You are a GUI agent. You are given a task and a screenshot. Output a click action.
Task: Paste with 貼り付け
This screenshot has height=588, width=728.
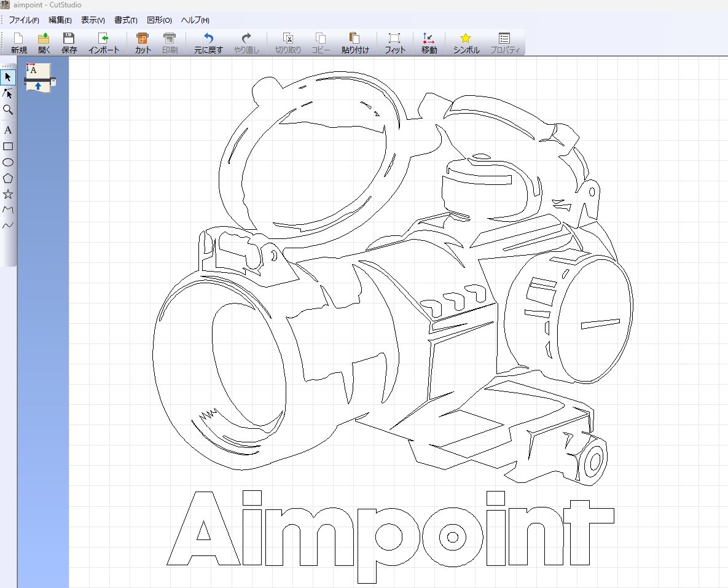coord(355,43)
